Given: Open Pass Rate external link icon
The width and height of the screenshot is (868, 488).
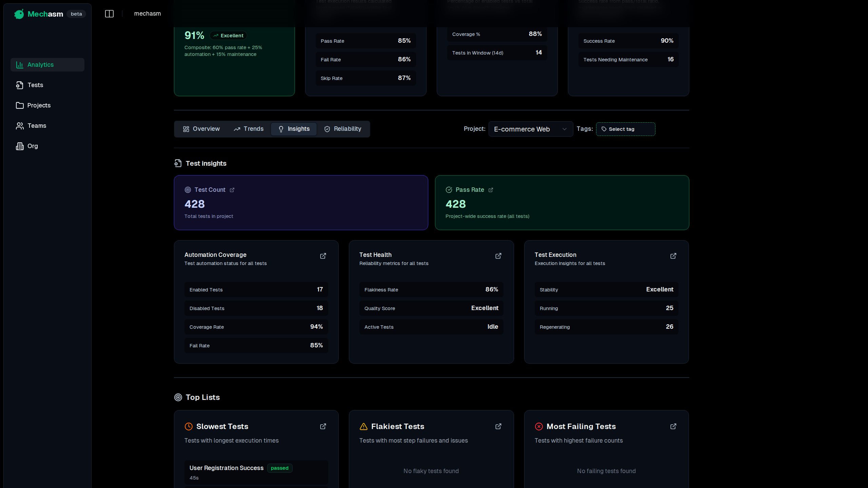Looking at the screenshot, I should (491, 190).
